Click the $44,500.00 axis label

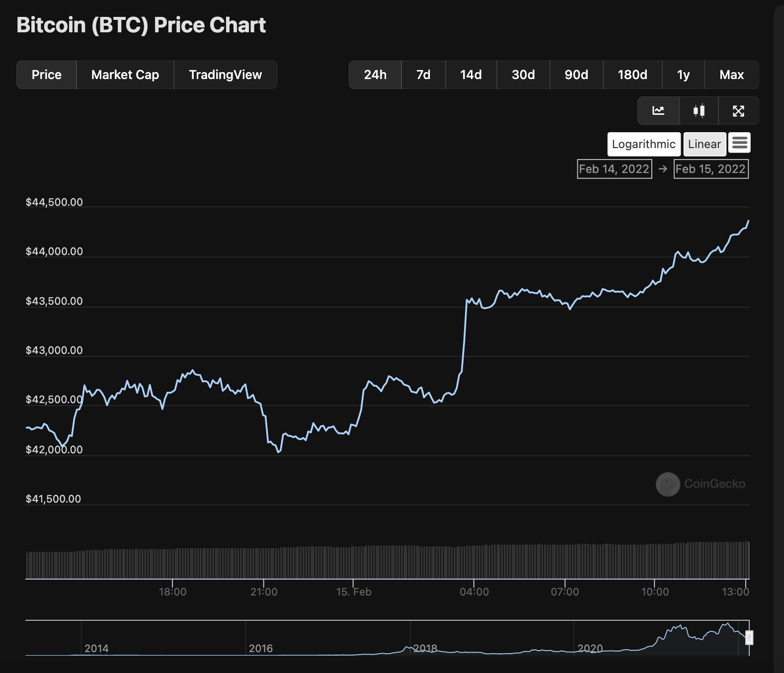tap(54, 202)
